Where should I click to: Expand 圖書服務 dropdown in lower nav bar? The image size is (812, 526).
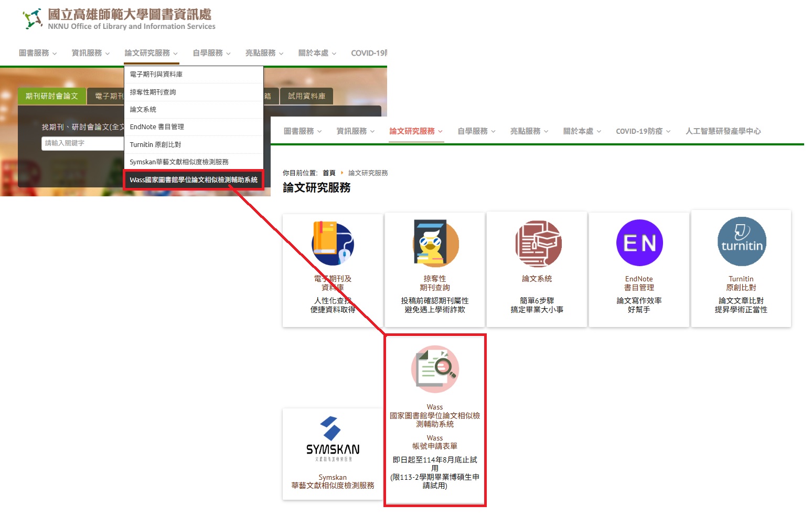303,131
